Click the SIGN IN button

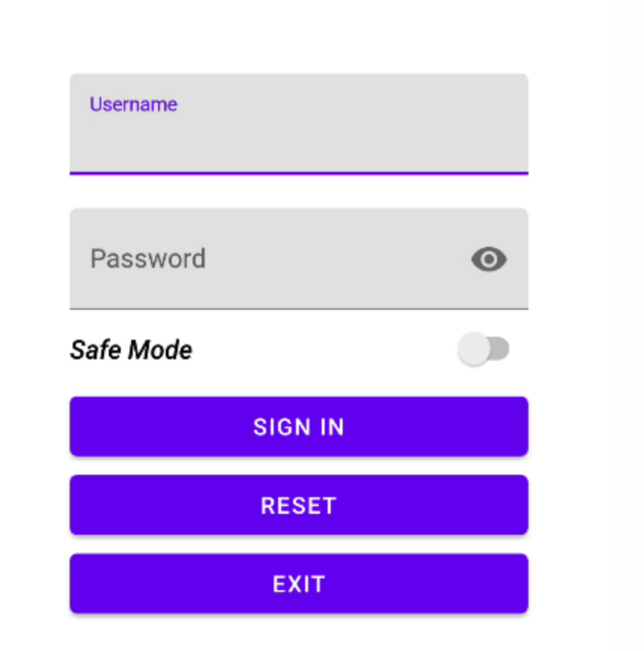point(299,427)
